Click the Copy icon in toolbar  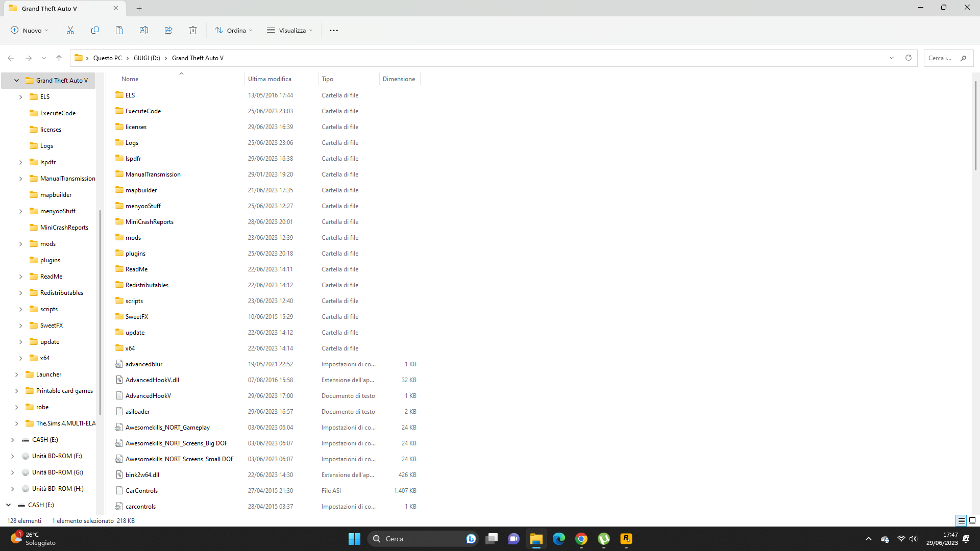click(95, 30)
